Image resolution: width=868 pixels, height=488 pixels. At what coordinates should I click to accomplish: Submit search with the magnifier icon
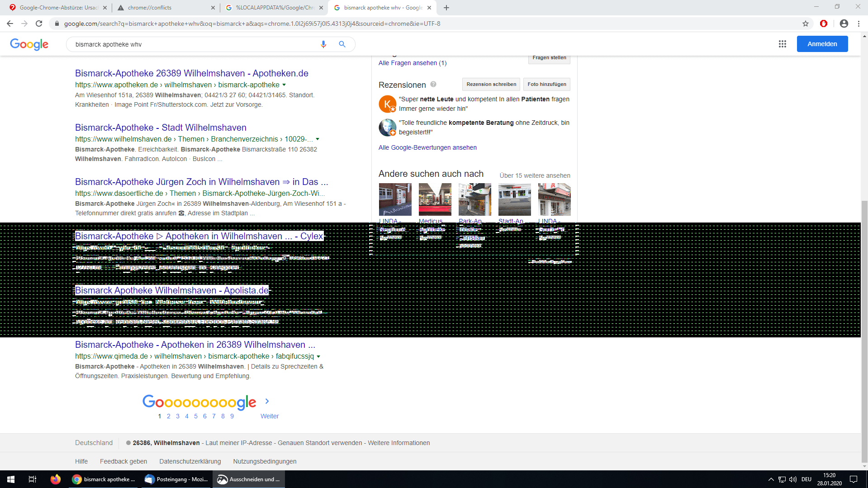tap(342, 44)
